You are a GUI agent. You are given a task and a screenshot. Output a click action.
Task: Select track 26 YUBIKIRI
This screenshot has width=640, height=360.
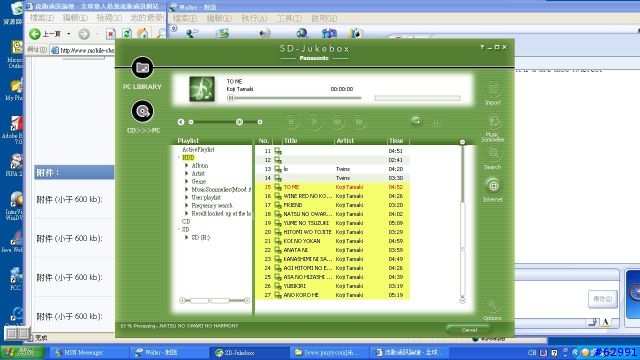(332, 286)
